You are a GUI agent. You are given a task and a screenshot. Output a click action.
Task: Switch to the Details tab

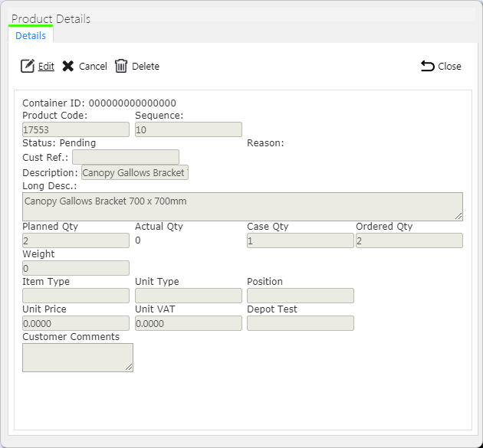pyautogui.click(x=31, y=36)
